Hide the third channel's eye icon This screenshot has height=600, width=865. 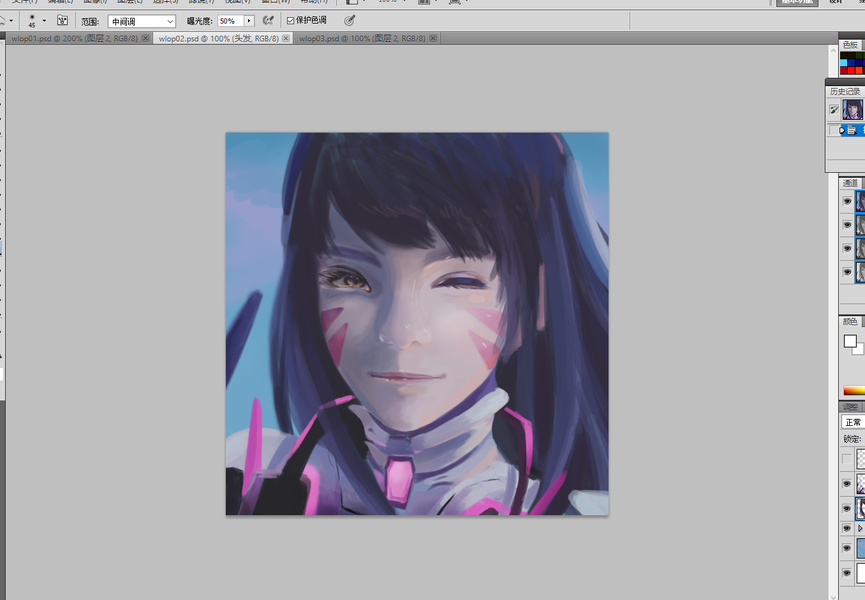click(847, 249)
